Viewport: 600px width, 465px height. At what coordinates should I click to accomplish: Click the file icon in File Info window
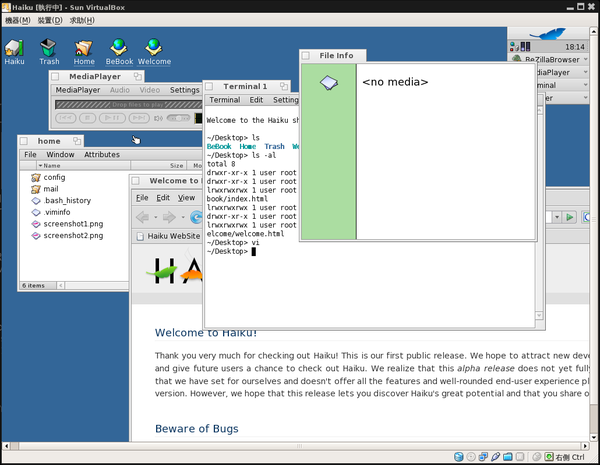coord(329,82)
